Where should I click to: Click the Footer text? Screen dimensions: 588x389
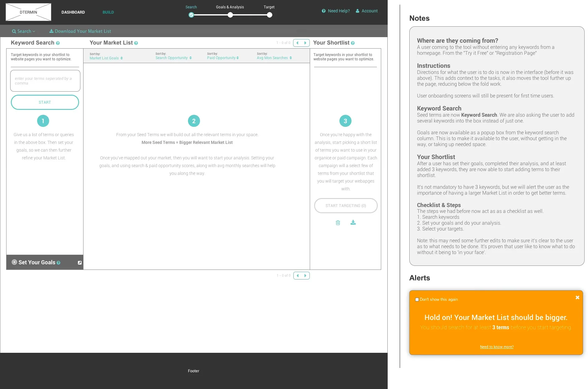[x=194, y=371]
